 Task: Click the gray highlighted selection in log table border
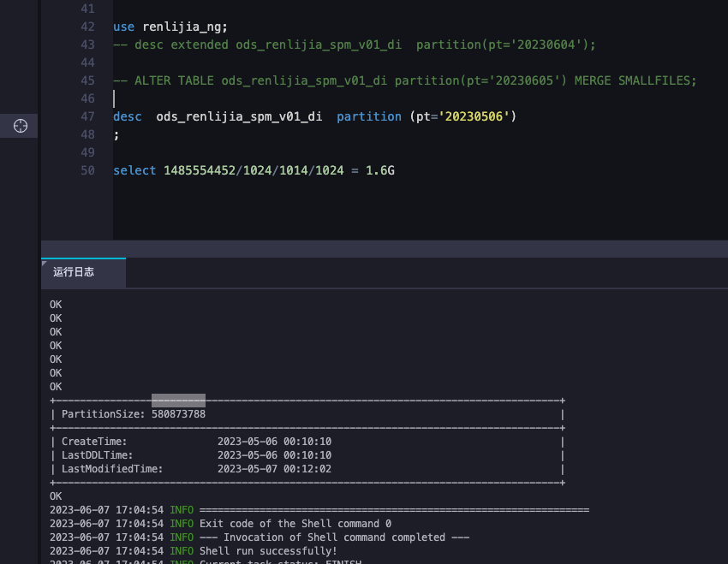click(x=178, y=401)
